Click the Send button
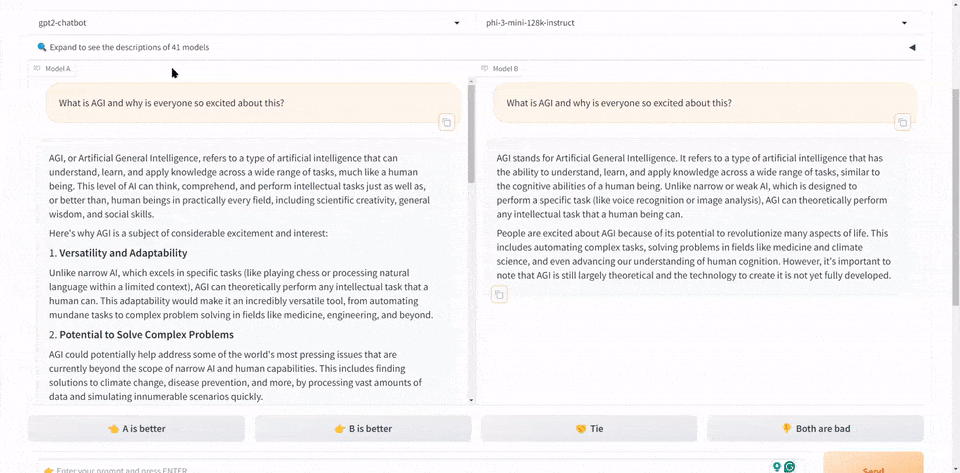Image resolution: width=960 pixels, height=473 pixels. 873,464
